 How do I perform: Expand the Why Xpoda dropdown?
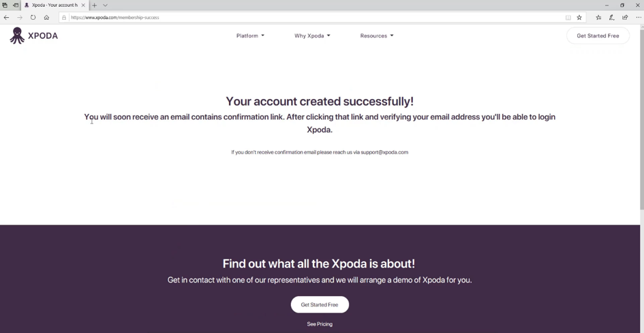(312, 35)
